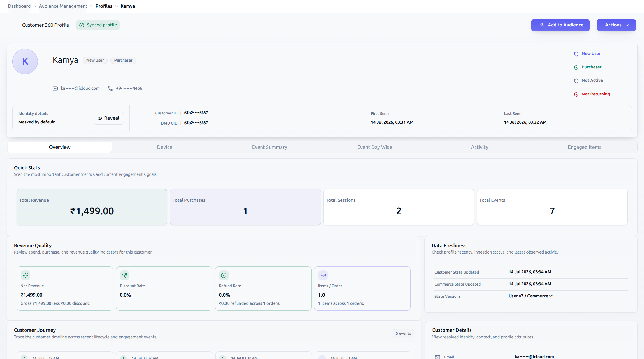Select the Total Sessions stat card
Image resolution: width=644 pixels, height=359 pixels.
tap(399, 207)
